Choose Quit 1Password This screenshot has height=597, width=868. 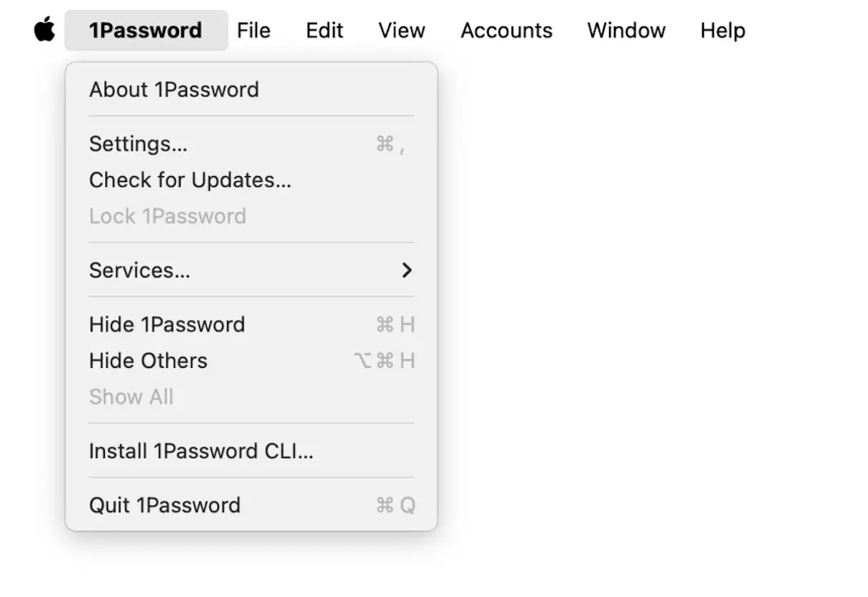point(165,505)
